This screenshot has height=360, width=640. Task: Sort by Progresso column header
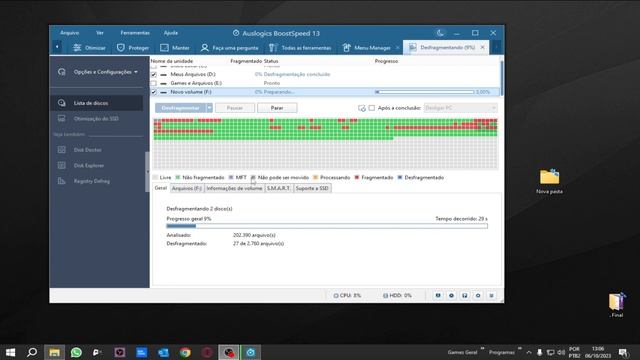click(386, 61)
